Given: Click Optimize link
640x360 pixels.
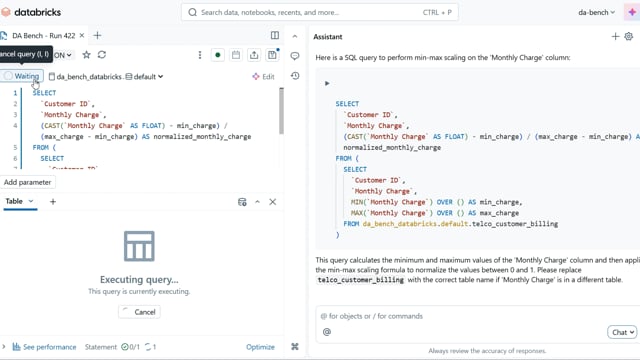Looking at the screenshot, I should click(260, 347).
